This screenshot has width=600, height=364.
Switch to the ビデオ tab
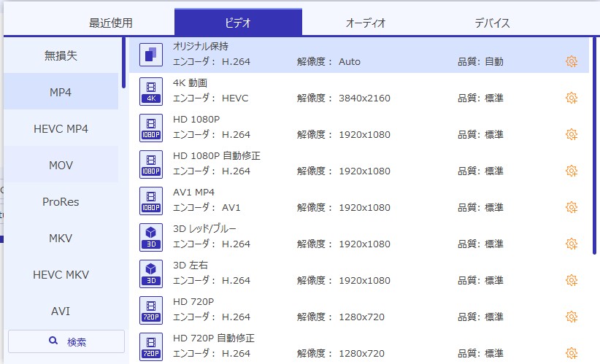(x=238, y=23)
